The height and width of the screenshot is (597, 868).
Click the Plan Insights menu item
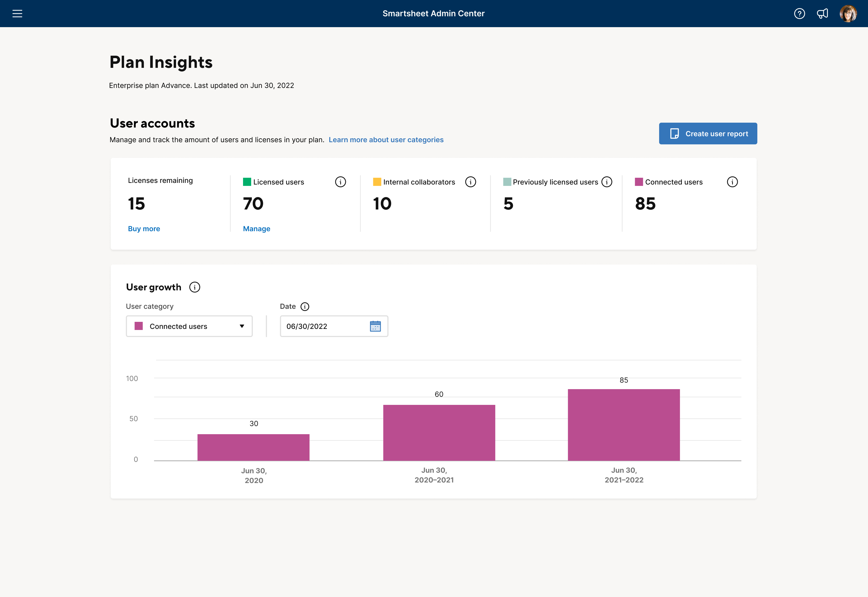point(161,62)
